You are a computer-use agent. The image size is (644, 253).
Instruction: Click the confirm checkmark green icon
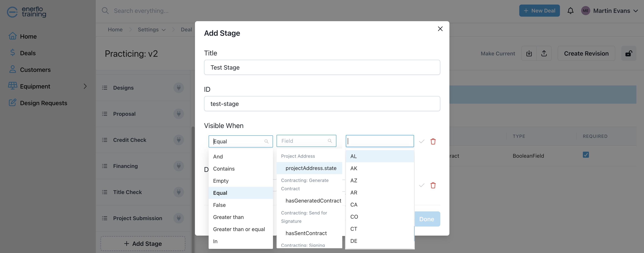coord(421,141)
